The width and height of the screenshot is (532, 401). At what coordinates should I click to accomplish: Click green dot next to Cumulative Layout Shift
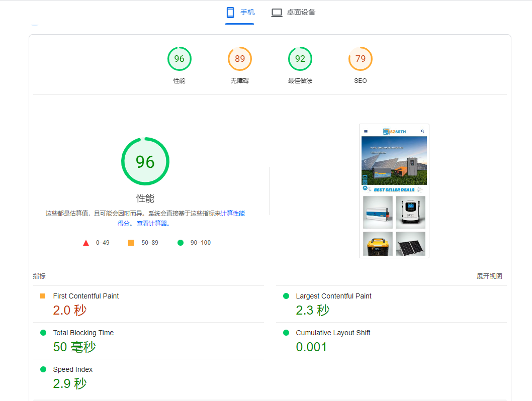[x=287, y=333]
